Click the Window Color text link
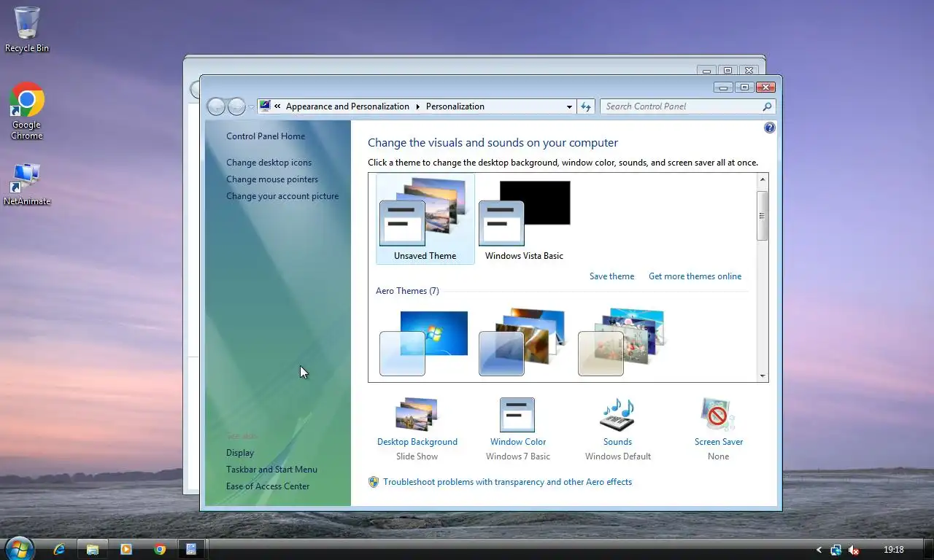934x560 pixels. pyautogui.click(x=518, y=442)
